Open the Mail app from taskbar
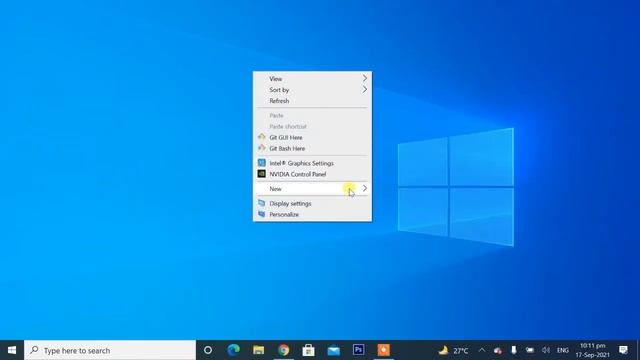This screenshot has width=640, height=360. pos(333,350)
